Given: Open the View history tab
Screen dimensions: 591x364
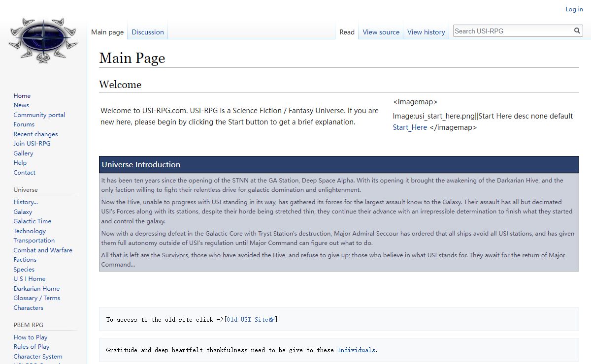Looking at the screenshot, I should point(426,32).
